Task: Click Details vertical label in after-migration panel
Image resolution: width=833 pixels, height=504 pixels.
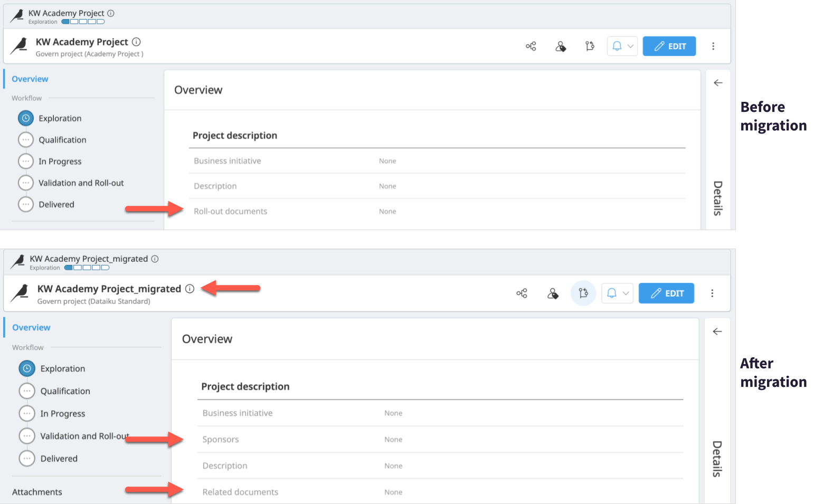Action: [x=716, y=459]
